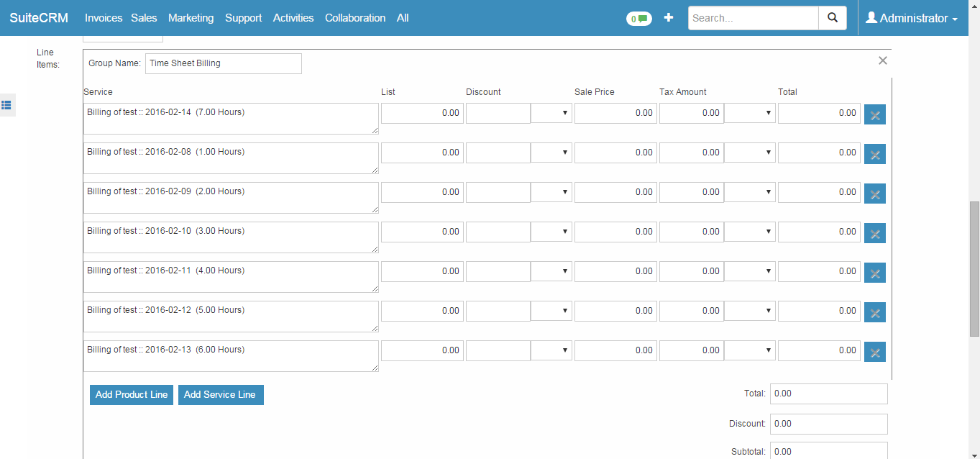Click the Add Product Line button
980x459 pixels.
[x=131, y=394]
